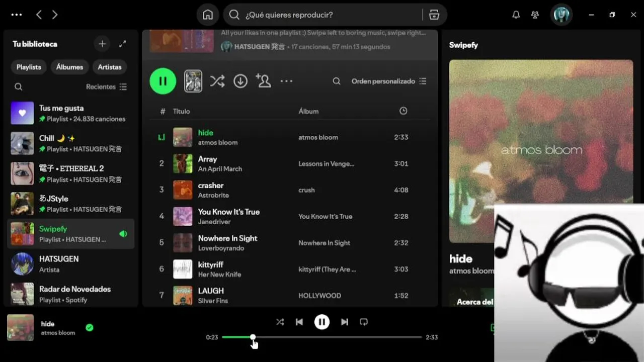Toggle the green saved checkmark for hide
Screen dimensions: 644x362
click(x=90, y=328)
